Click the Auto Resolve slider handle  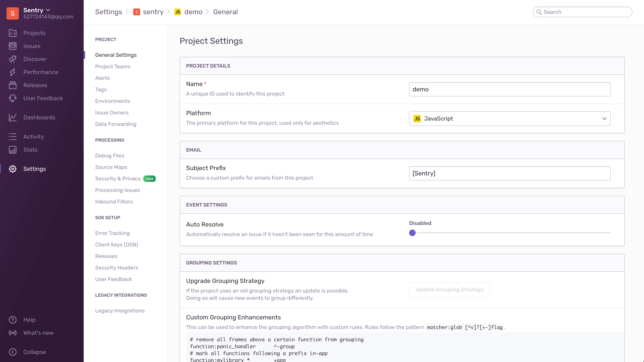pos(412,232)
